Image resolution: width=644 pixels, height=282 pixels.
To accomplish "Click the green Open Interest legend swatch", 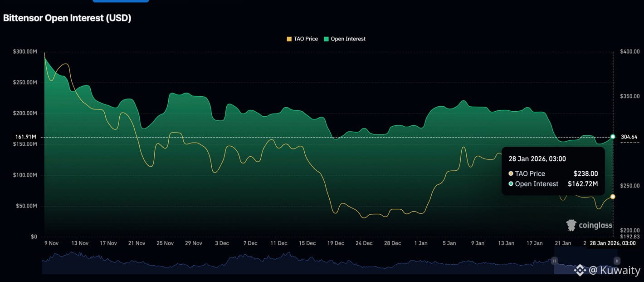I will point(326,39).
